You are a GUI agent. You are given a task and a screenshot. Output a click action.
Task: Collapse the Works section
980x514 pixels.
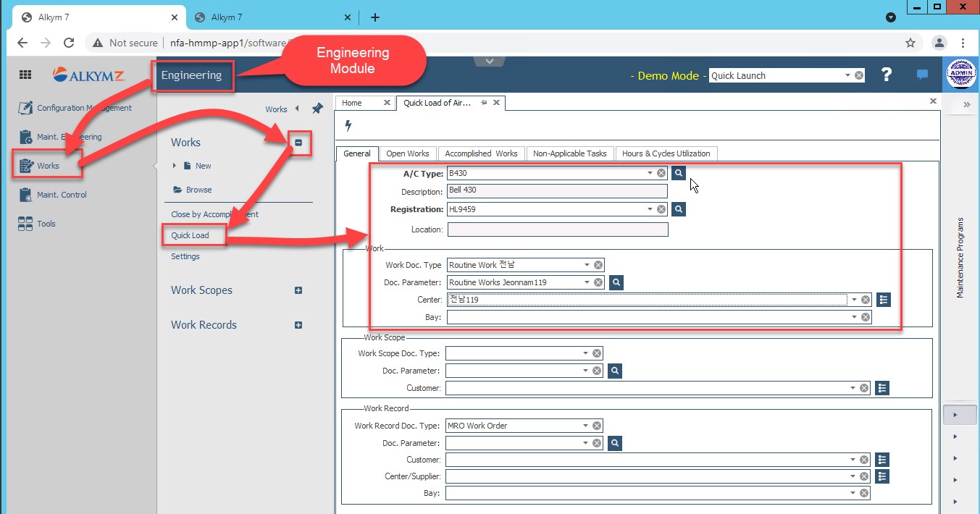tap(298, 143)
